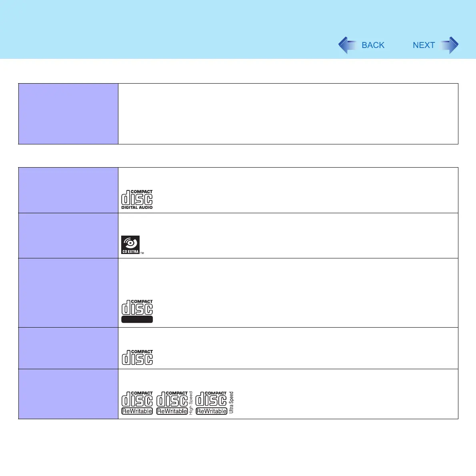
Task: Click the BACK left arrow icon
Action: [x=347, y=45]
